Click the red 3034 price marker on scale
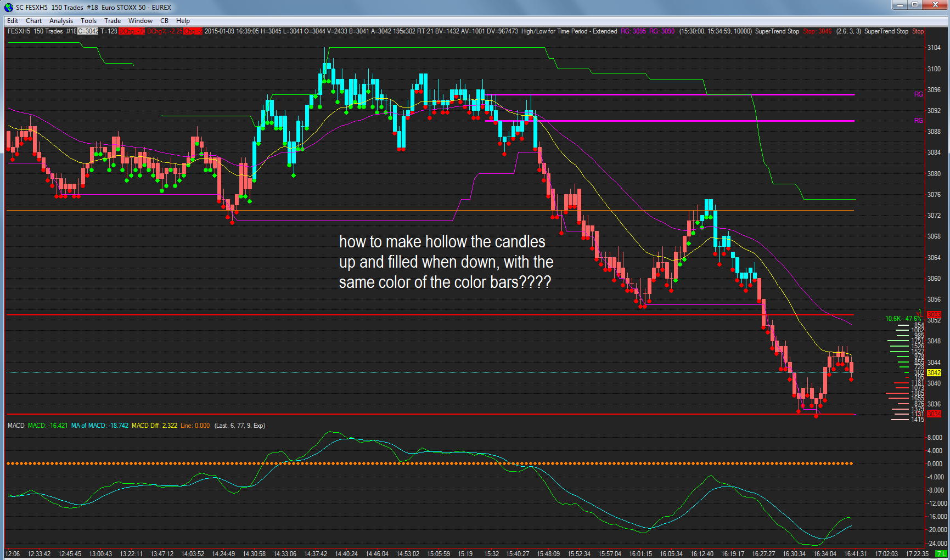Image resolution: width=950 pixels, height=560 pixels. coord(934,414)
